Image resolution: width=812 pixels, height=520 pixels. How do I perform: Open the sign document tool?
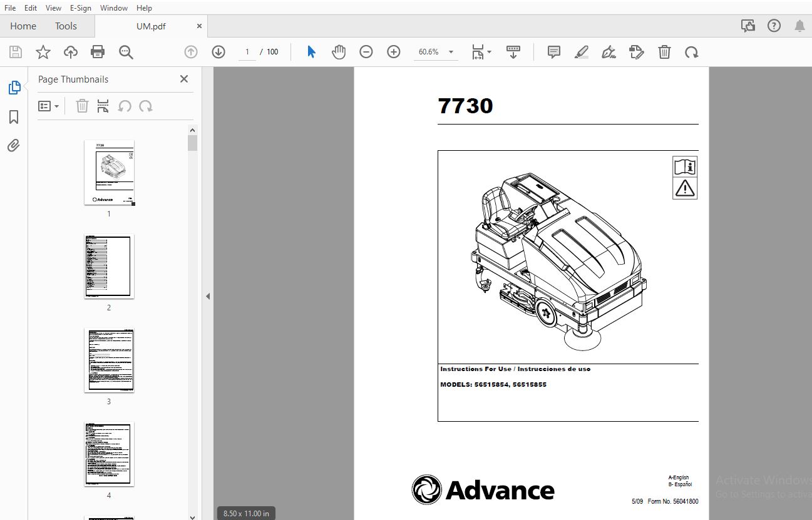609,52
